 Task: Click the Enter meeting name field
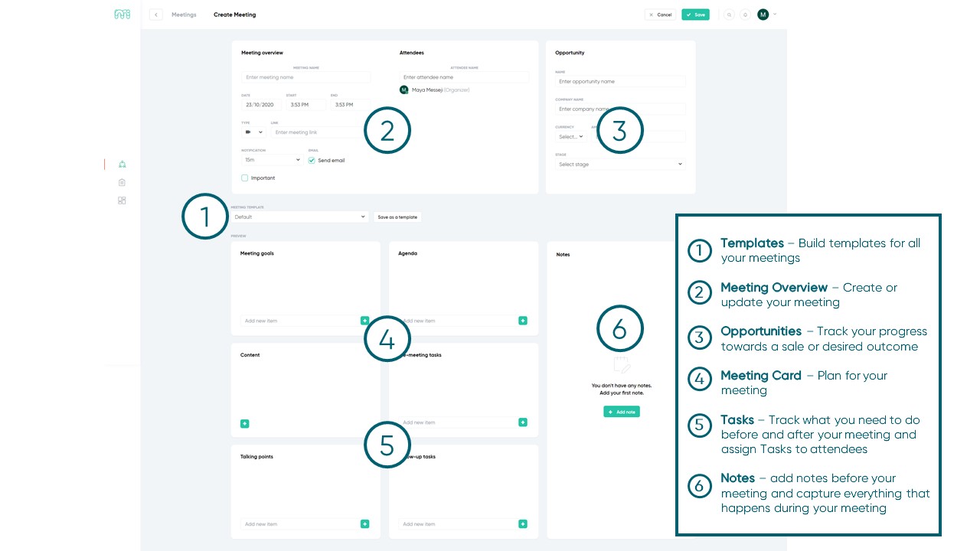306,77
